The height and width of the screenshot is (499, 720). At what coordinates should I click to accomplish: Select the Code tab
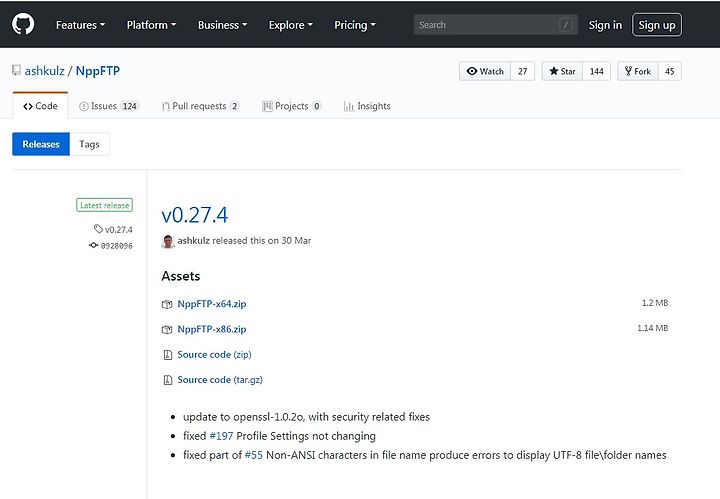point(40,106)
